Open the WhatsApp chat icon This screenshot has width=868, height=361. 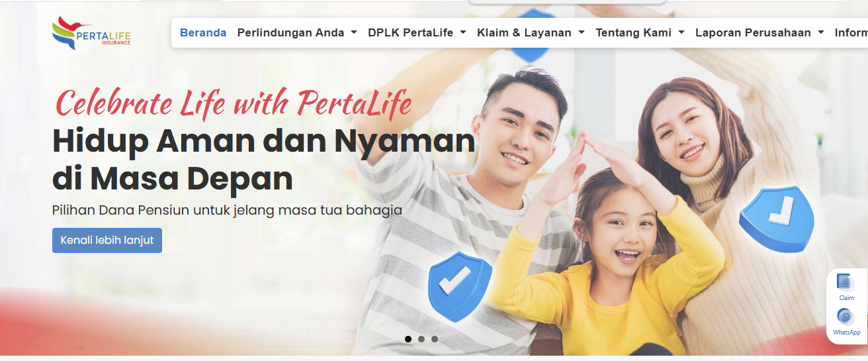pos(845,317)
